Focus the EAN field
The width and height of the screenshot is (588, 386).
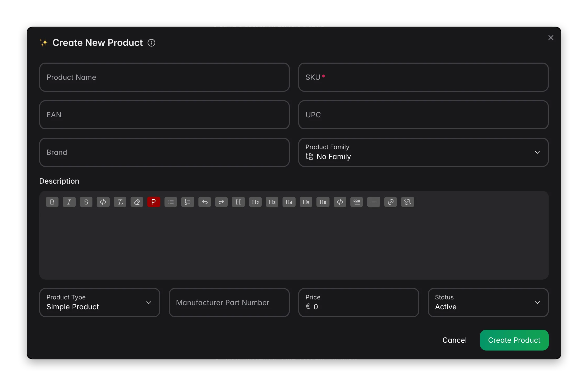[164, 115]
